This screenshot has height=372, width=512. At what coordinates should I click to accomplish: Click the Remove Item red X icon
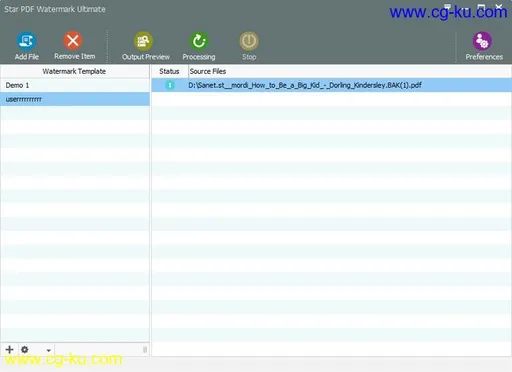pos(73,41)
